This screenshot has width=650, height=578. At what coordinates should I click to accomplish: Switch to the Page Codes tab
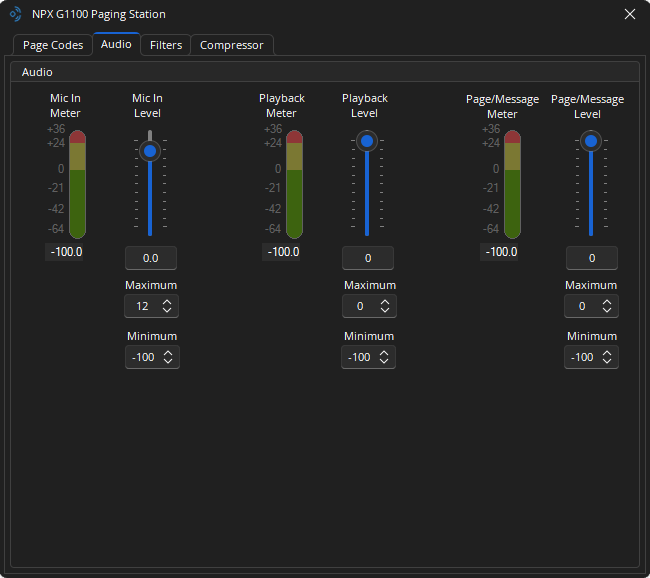point(53,45)
